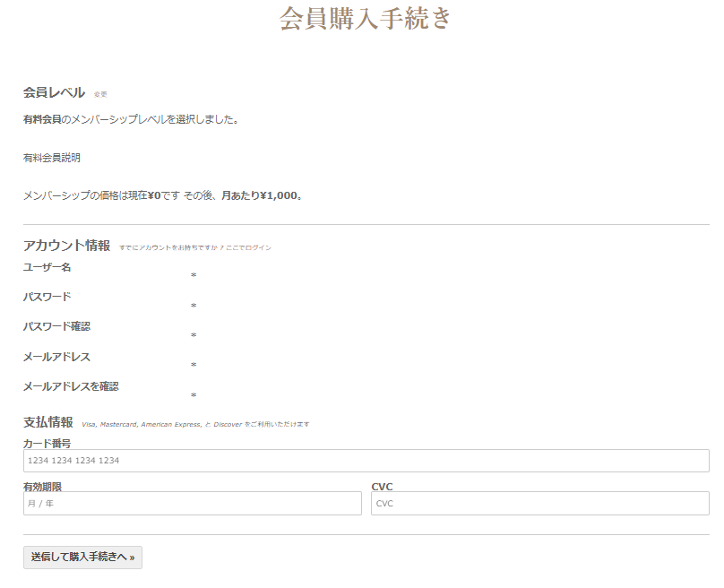
Task: Click the パスワード field label
Action: 47,297
